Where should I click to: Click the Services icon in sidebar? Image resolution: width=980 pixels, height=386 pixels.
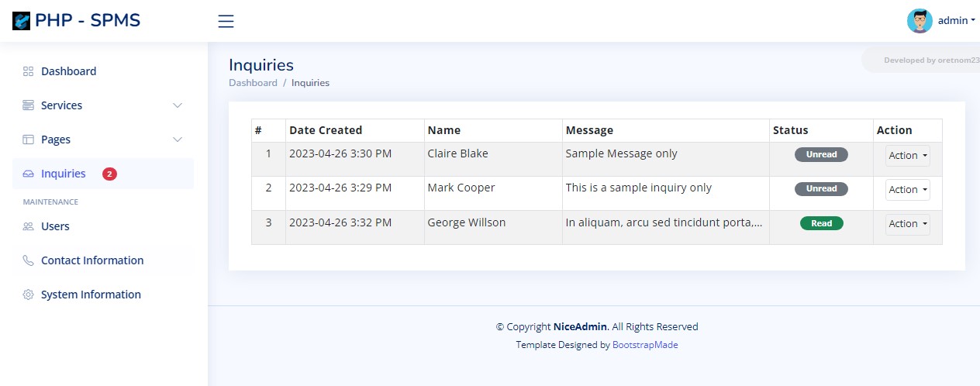coord(28,105)
